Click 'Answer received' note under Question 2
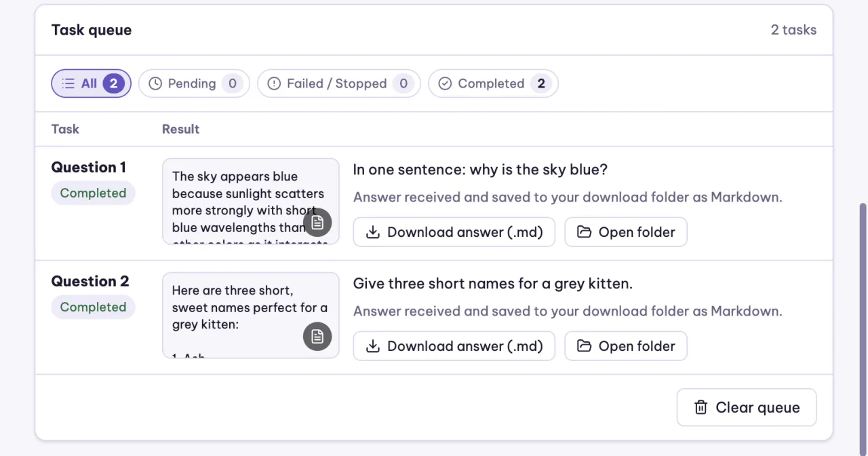 (x=568, y=311)
